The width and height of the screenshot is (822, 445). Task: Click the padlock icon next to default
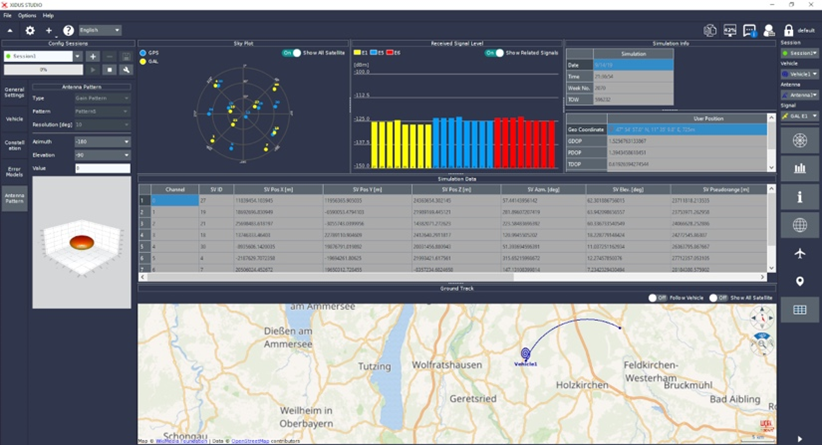pyautogui.click(x=788, y=31)
